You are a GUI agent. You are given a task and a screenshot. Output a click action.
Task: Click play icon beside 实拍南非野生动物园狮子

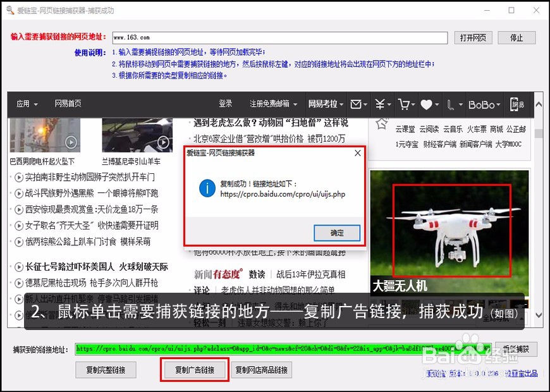[19, 178]
